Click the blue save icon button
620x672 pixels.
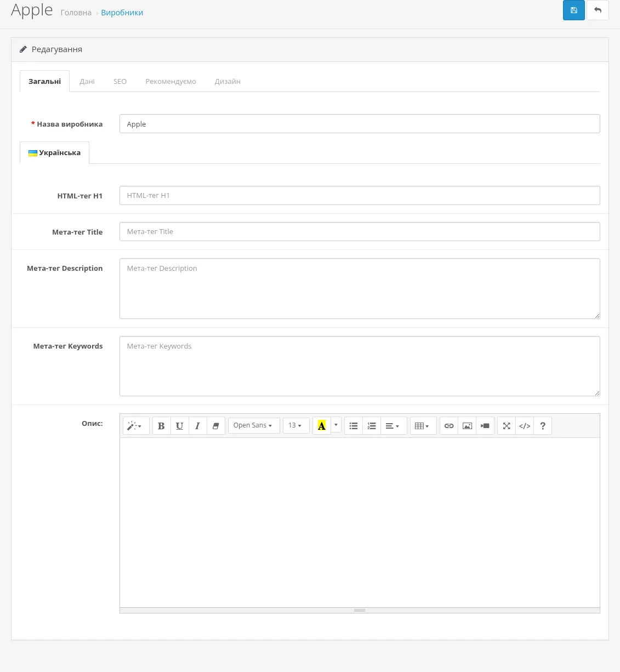[x=573, y=10]
